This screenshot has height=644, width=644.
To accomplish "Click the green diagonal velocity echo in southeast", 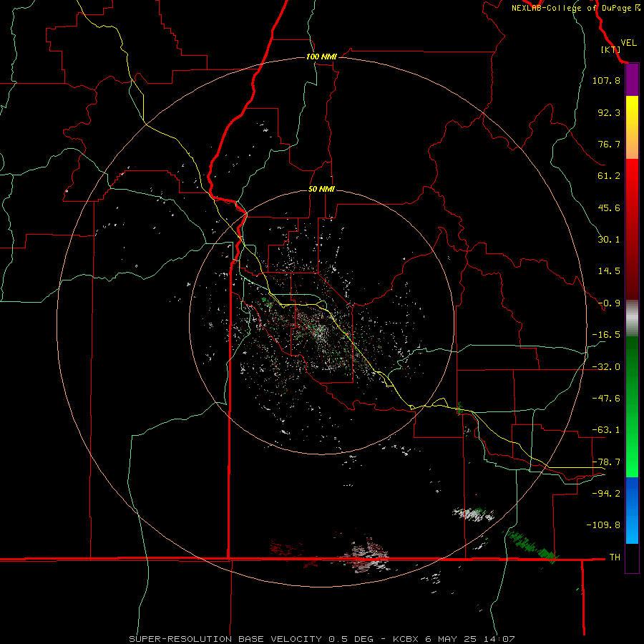I will coord(531,546).
